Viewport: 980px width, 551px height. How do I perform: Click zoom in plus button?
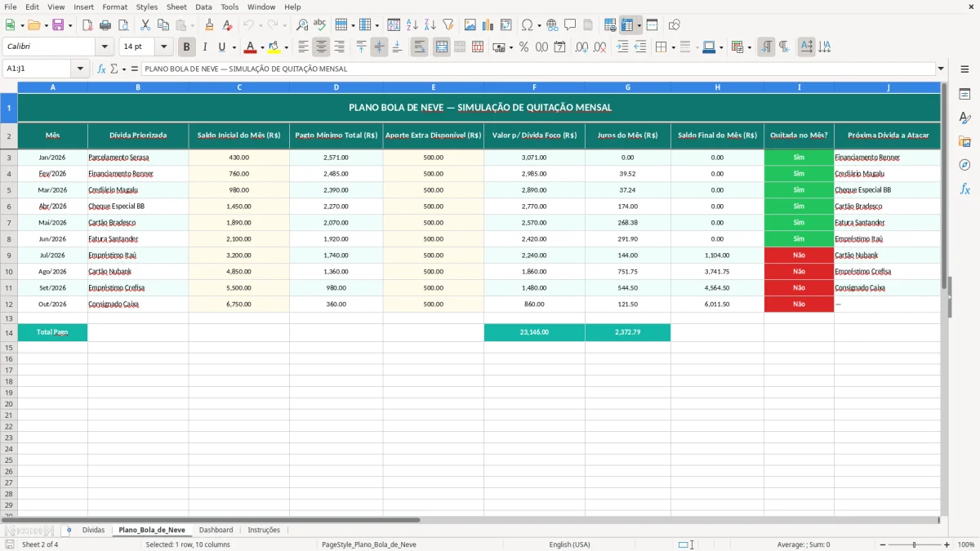947,544
